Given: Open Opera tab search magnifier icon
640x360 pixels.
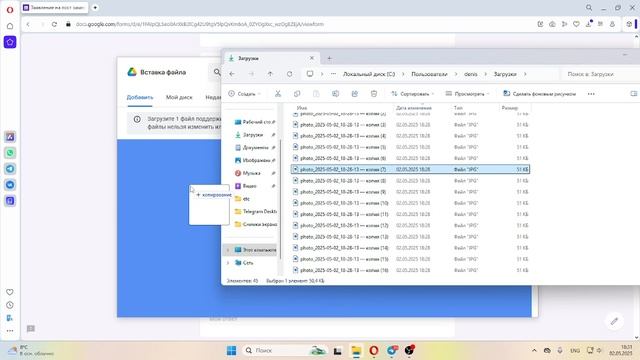Looking at the screenshot, I should 589,8.
